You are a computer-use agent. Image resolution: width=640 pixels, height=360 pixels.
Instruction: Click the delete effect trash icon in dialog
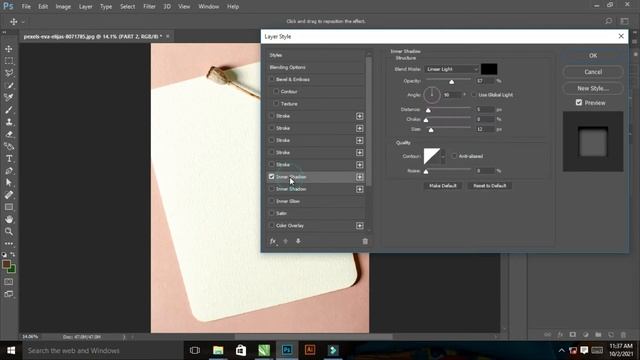[x=365, y=241]
